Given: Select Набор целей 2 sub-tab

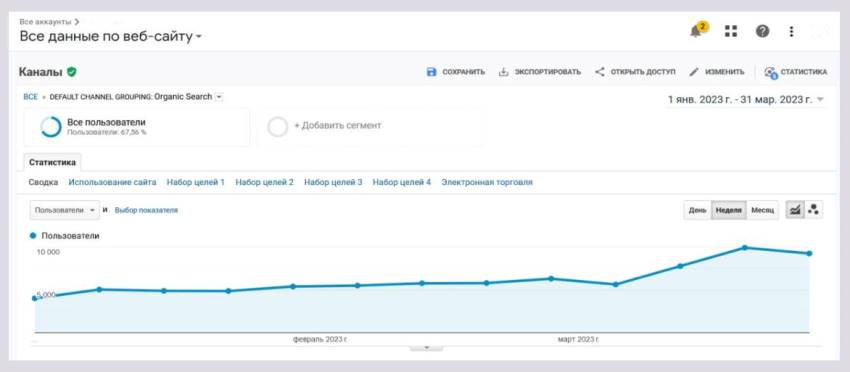Looking at the screenshot, I should point(265,182).
